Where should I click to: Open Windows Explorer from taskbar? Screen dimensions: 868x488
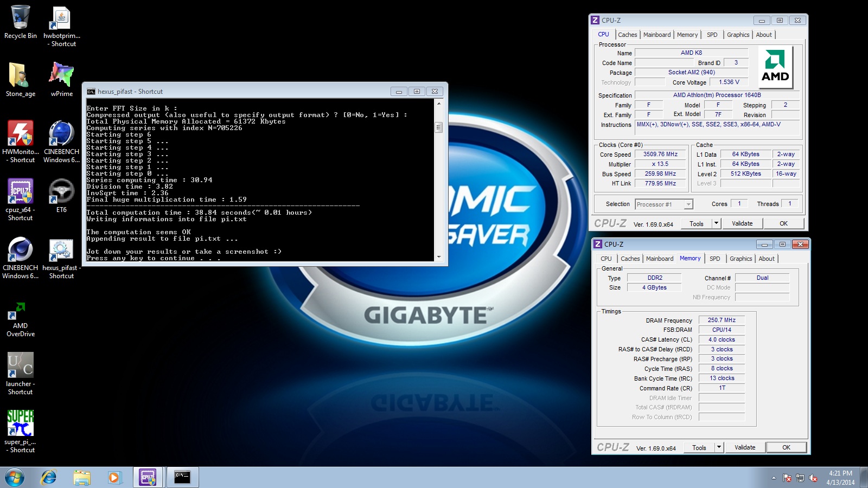point(82,477)
